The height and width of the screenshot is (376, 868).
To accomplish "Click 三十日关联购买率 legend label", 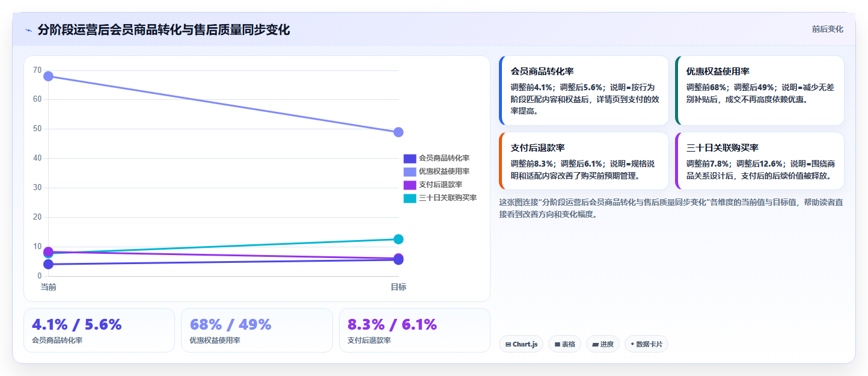I will coord(448,198).
